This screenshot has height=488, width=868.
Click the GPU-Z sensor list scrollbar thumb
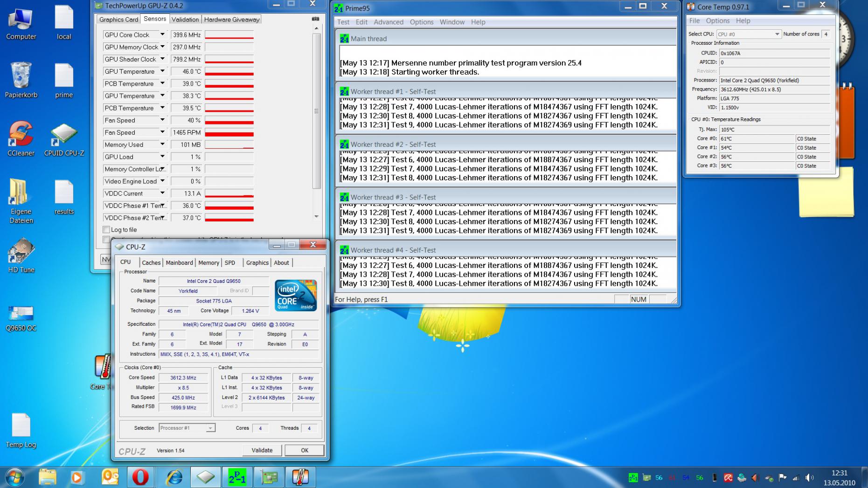coord(317,111)
